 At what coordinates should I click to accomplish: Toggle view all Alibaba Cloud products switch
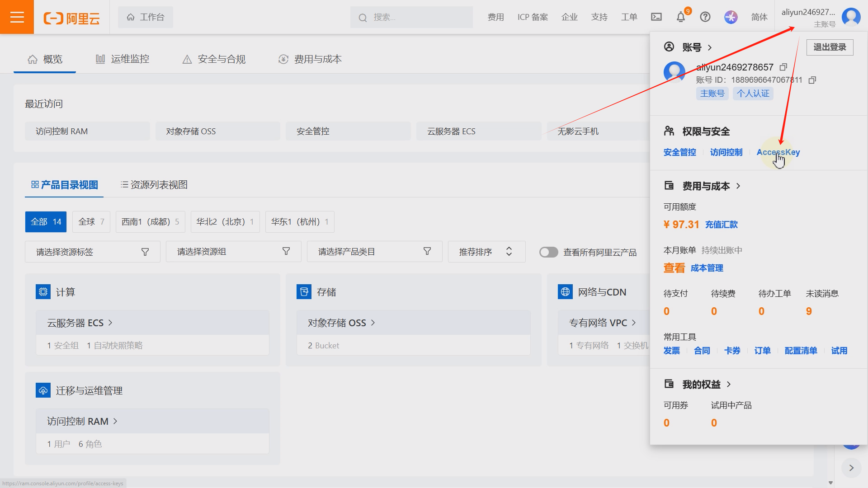[548, 252]
